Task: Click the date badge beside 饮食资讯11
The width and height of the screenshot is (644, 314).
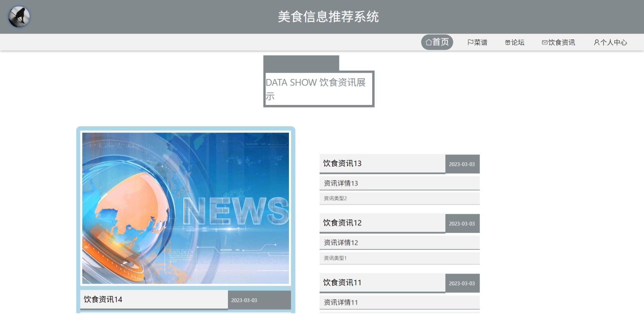Action: tap(462, 283)
